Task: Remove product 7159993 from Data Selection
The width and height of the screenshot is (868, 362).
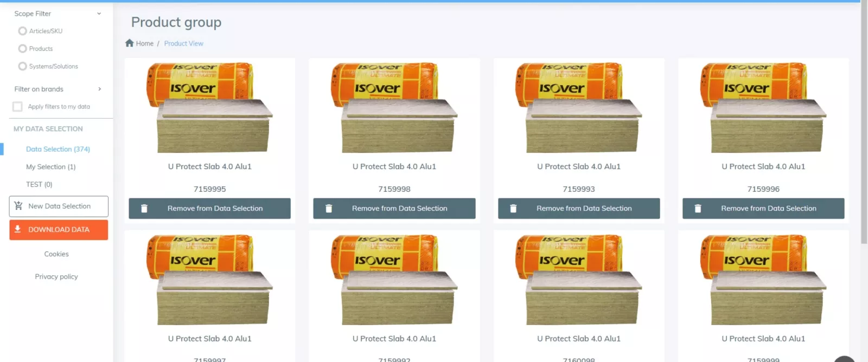Action: 579,209
